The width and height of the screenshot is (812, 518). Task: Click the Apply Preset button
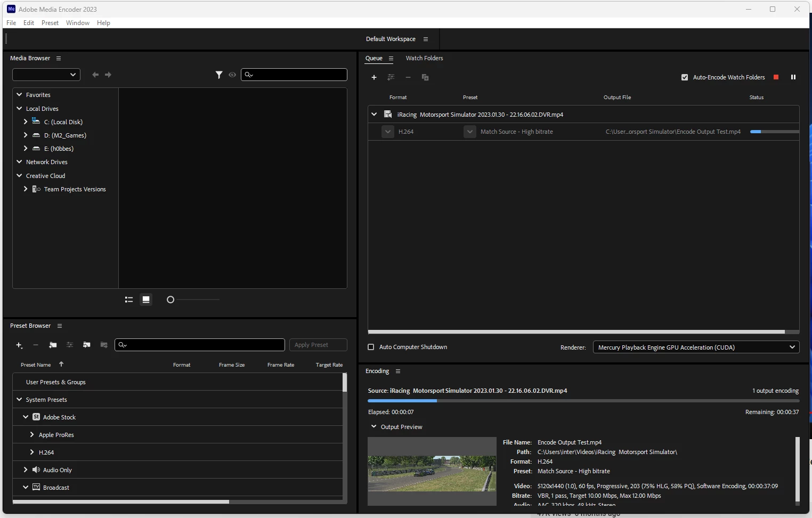click(318, 345)
